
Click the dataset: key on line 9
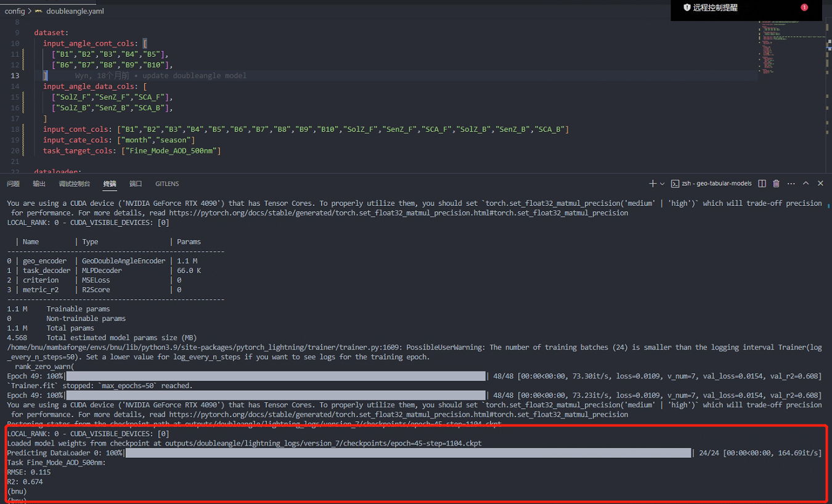[51, 32]
